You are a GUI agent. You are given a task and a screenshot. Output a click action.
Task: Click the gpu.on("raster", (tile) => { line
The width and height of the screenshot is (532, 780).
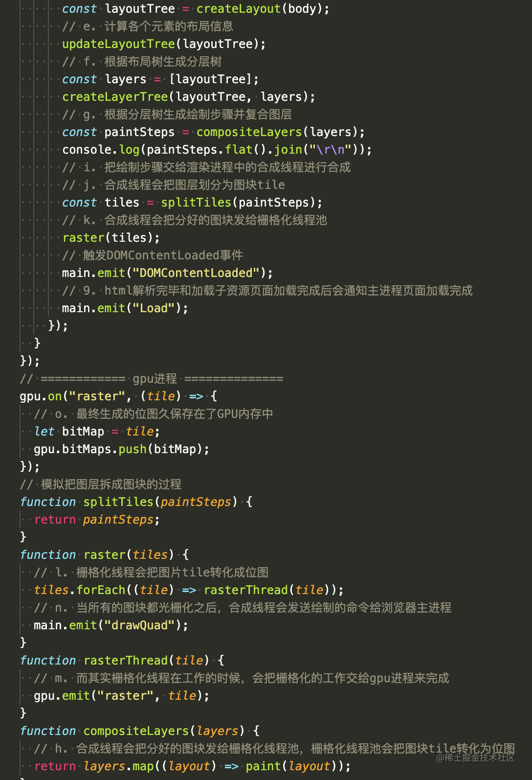118,396
